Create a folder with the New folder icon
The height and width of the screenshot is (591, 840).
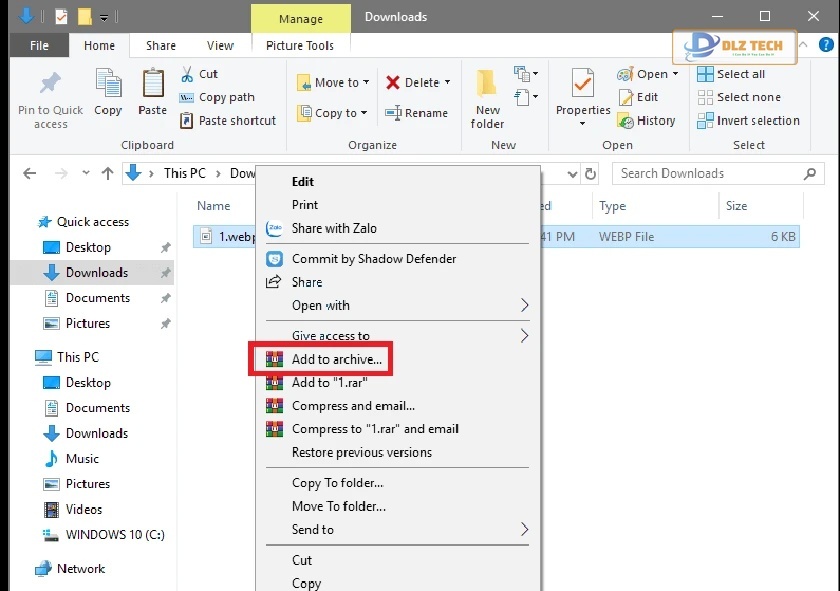click(x=487, y=85)
